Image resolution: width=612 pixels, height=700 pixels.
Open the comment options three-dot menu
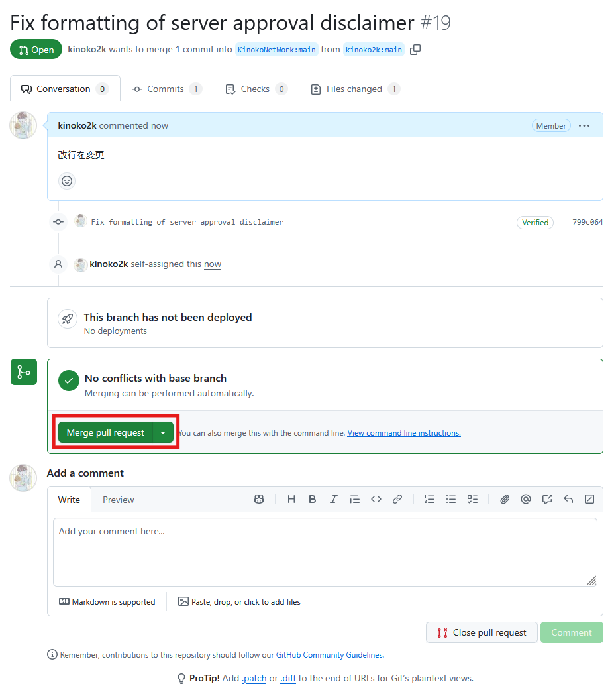584,126
